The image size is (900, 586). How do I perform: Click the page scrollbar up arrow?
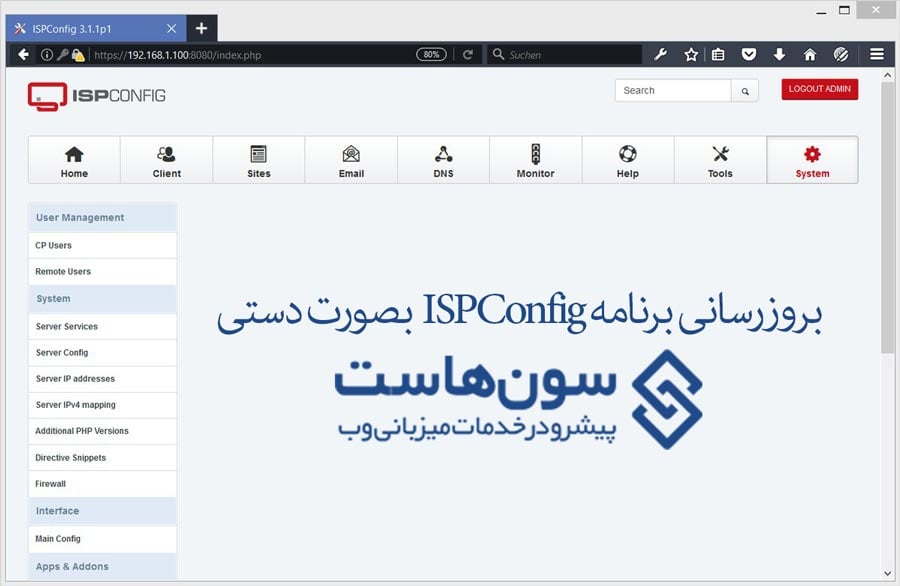pyautogui.click(x=887, y=75)
